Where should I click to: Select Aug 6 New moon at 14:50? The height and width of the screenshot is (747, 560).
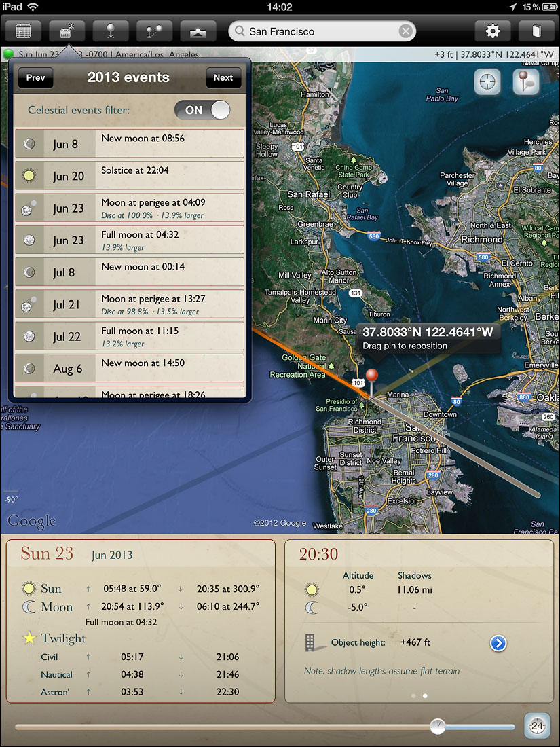(130, 368)
